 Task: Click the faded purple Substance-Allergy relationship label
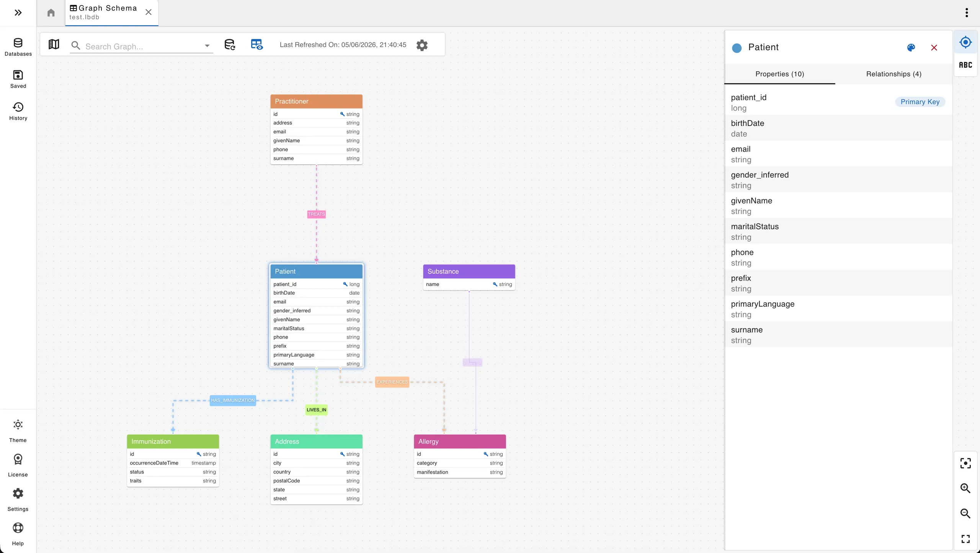click(x=472, y=362)
